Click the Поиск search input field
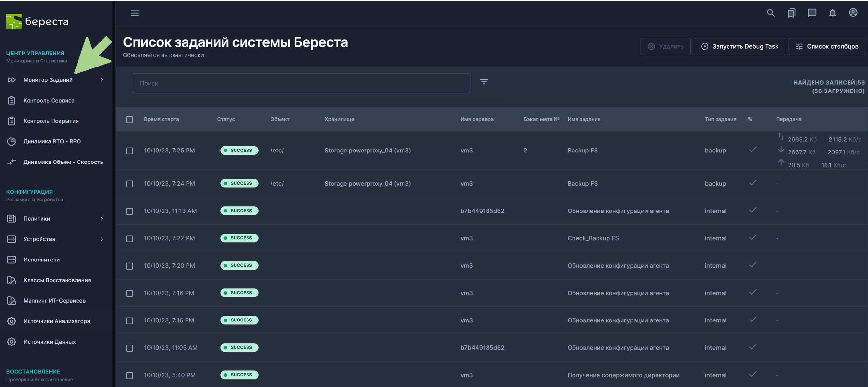 pyautogui.click(x=301, y=83)
